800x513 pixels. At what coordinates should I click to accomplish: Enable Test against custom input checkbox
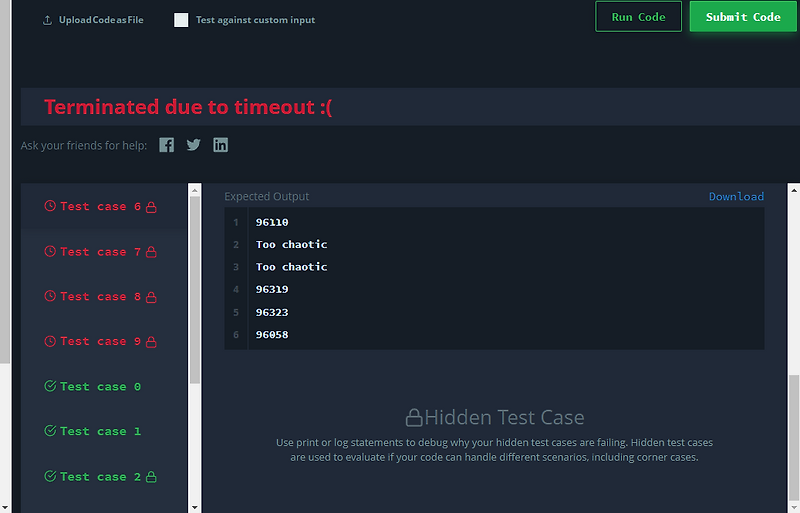(x=181, y=20)
